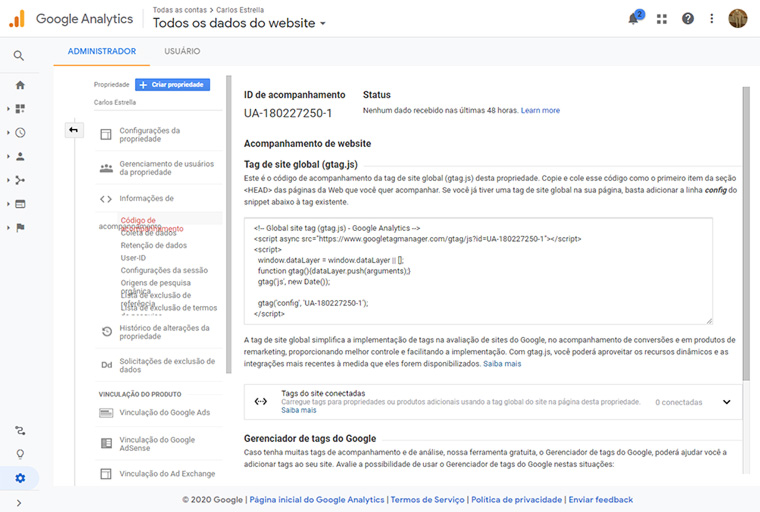Viewport: 760px width, 512px height.
Task: Open the vertical three-dot menu
Action: point(712,18)
